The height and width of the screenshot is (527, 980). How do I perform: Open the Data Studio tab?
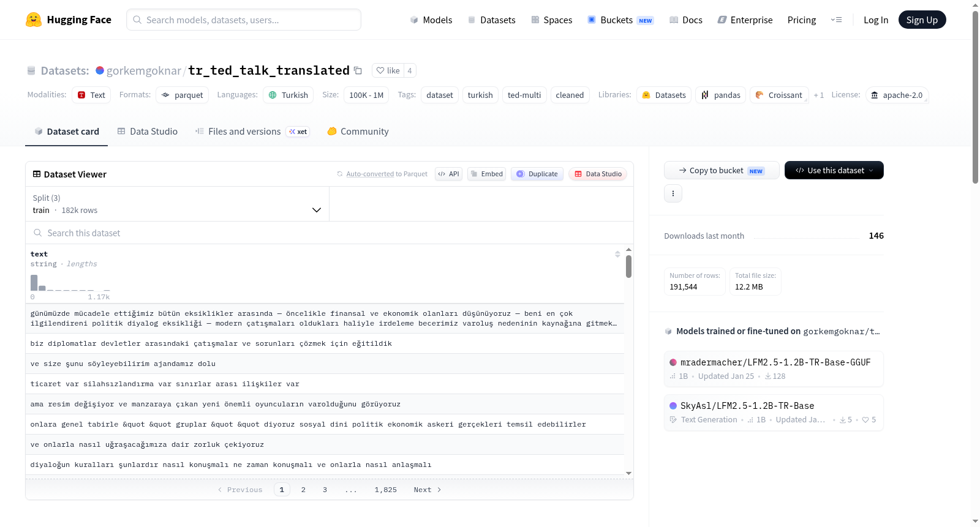(148, 131)
